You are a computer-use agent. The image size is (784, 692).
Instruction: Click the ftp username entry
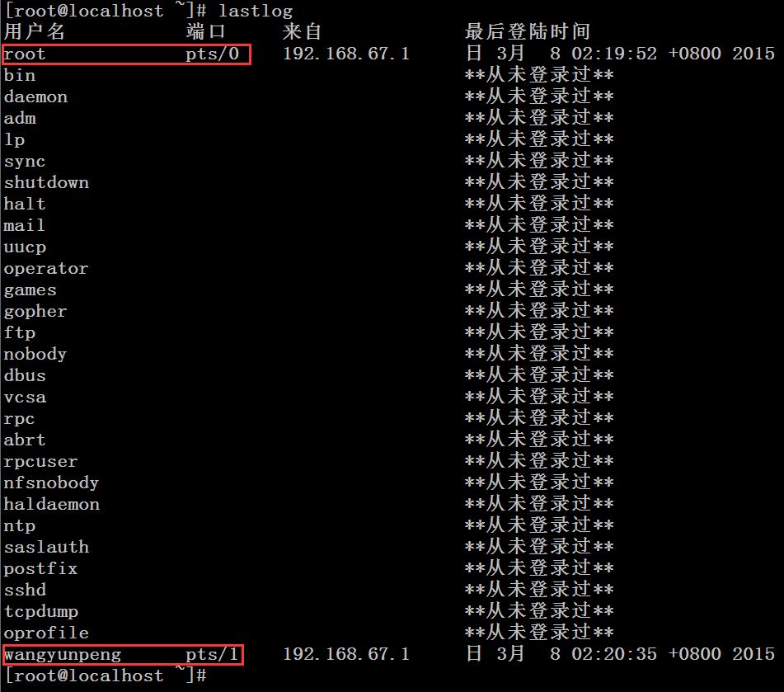pos(19,332)
